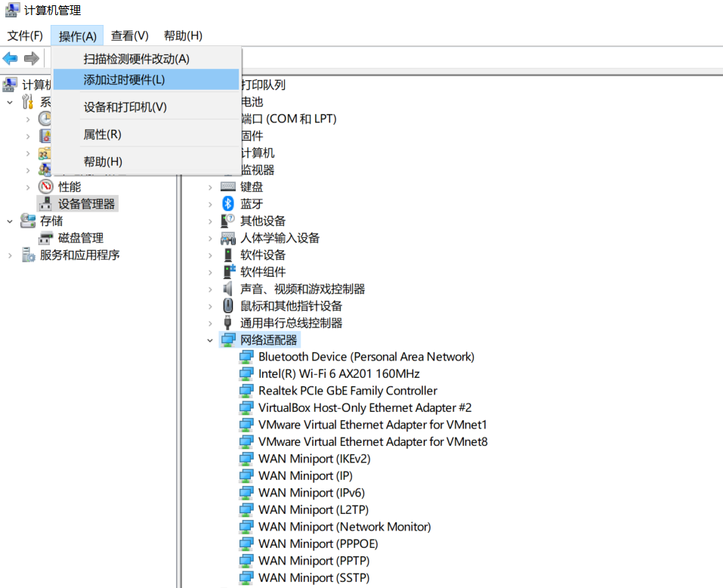Select the 监视器 category

point(258,170)
